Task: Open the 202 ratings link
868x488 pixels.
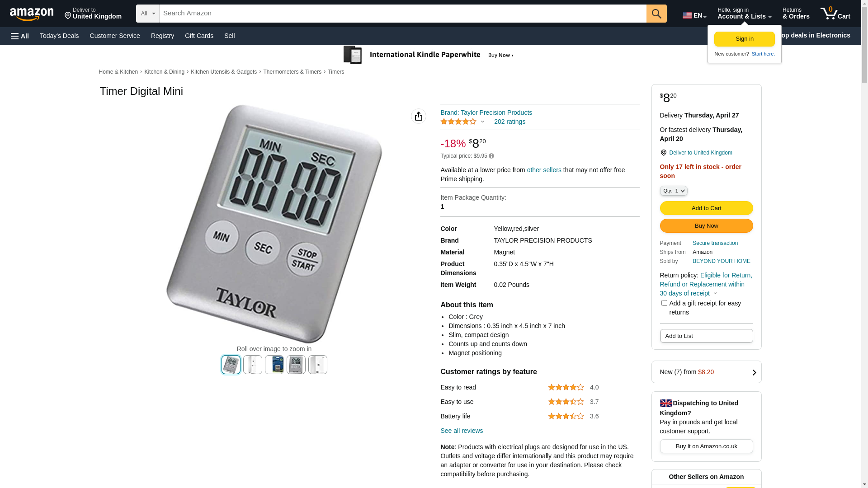Action: 509,122
